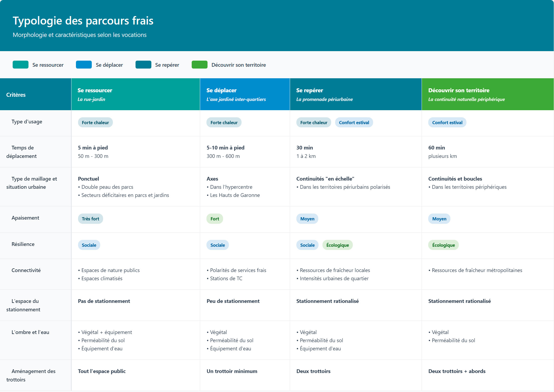The width and height of the screenshot is (554, 392).
Task: Click the green Fort apaisement badge
Action: 215,219
